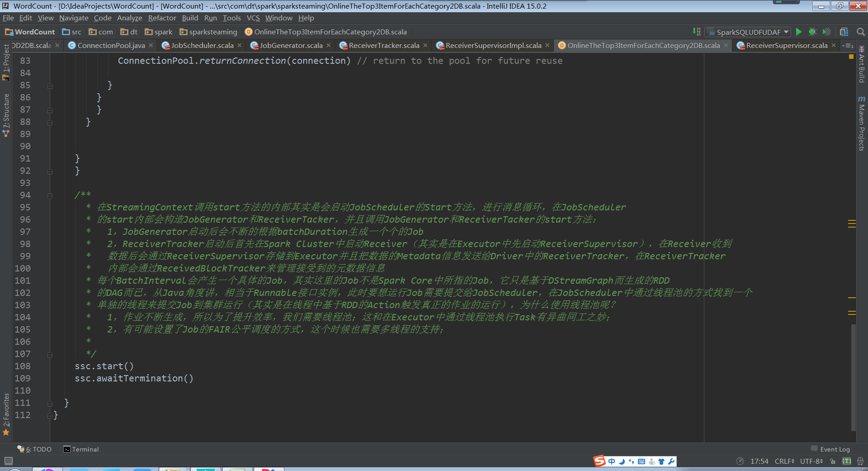The image size is (868, 471).
Task: Run with coverage icon
Action: click(826, 32)
